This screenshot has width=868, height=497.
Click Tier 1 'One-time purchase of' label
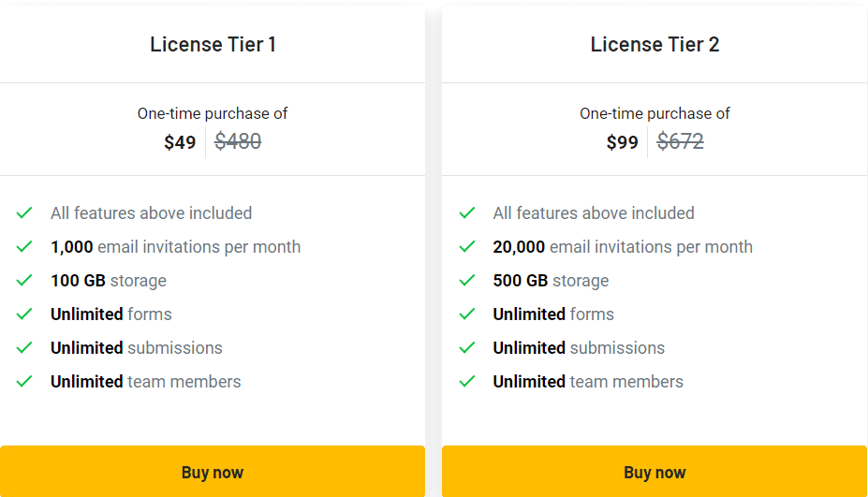click(213, 113)
